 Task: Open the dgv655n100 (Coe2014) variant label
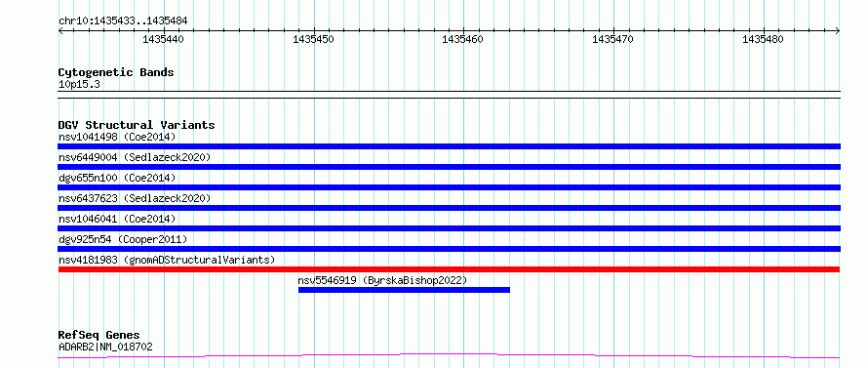(x=117, y=178)
